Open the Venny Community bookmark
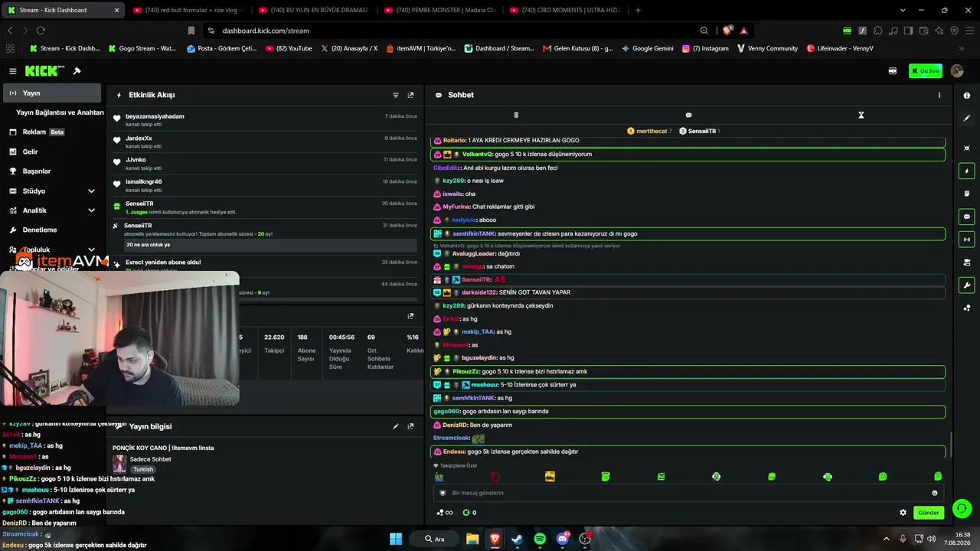 coord(767,48)
